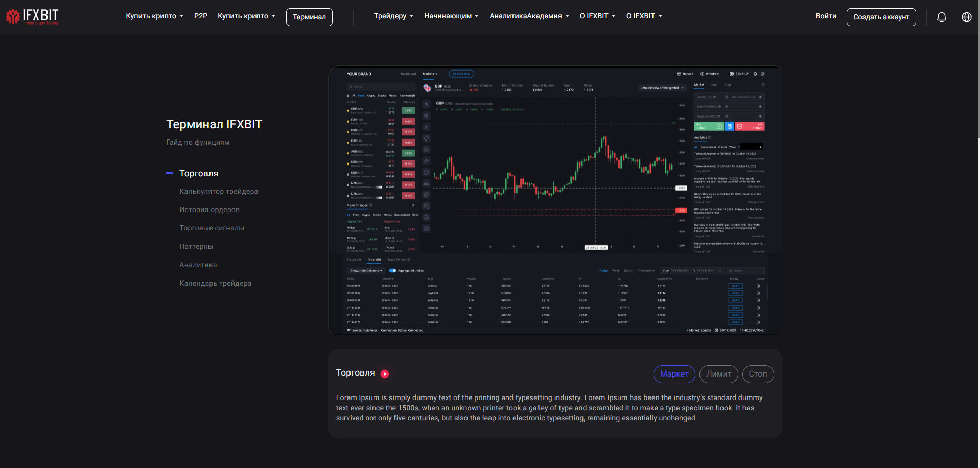This screenshot has height=468, width=980.
Task: Increase Volume with the plus icon
Action: click(x=760, y=97)
